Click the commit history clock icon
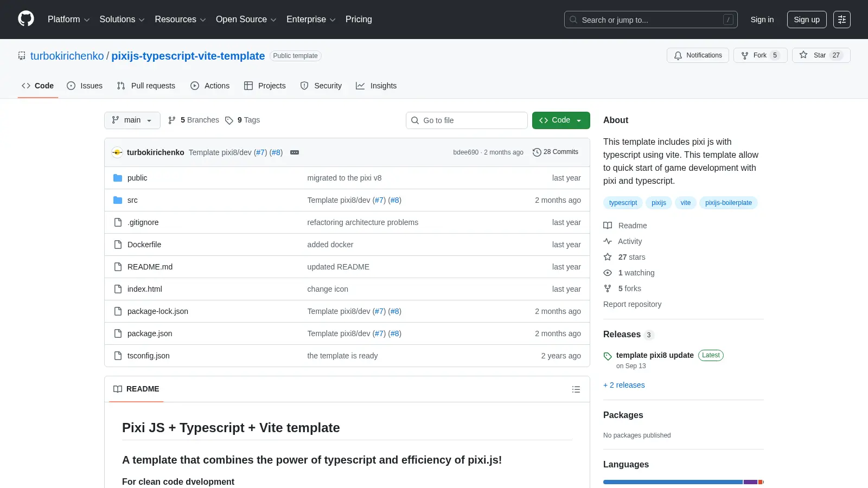The image size is (868, 488). coord(537,152)
